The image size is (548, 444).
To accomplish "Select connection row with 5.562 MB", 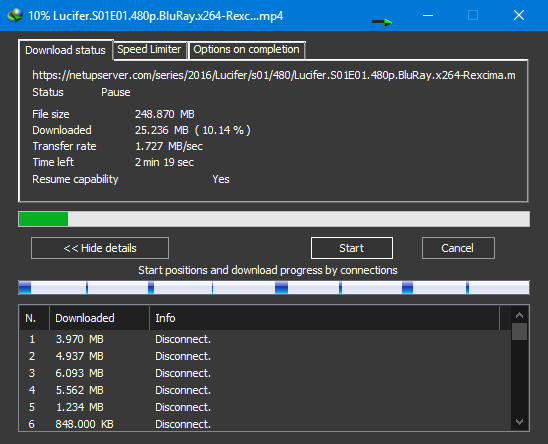I will (265, 390).
